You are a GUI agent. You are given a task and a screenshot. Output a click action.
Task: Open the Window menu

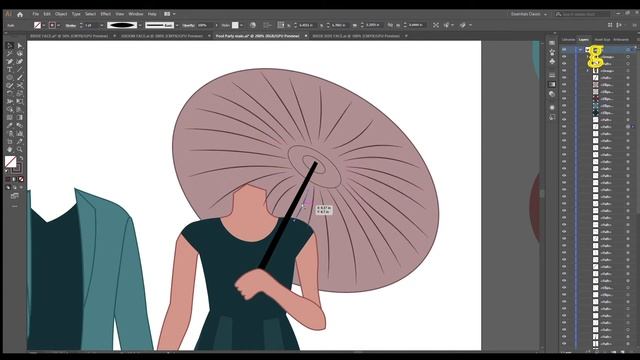pyautogui.click(x=136, y=14)
